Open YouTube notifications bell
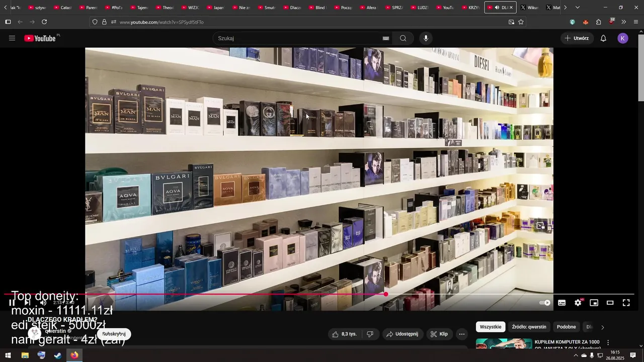The image size is (644, 362). [x=603, y=38]
